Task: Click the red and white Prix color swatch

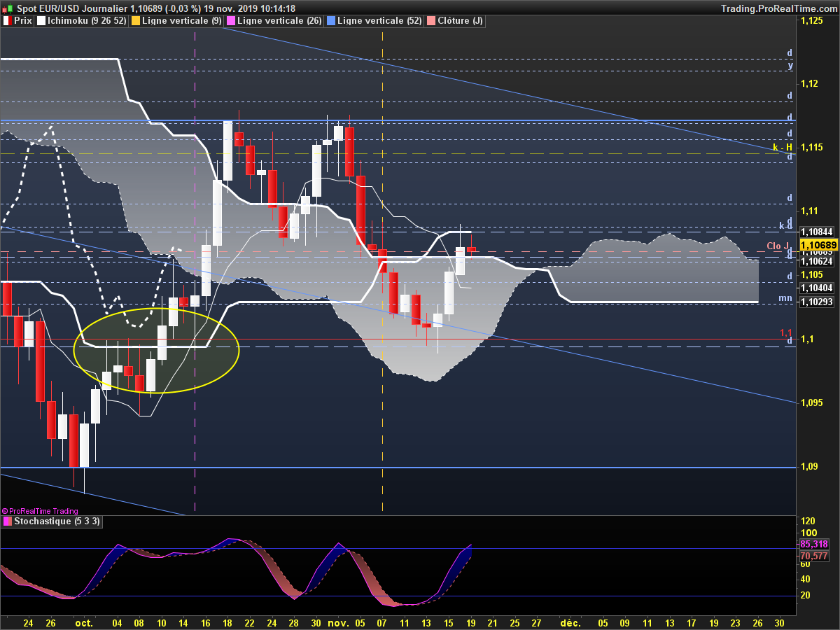Action: tap(7, 21)
